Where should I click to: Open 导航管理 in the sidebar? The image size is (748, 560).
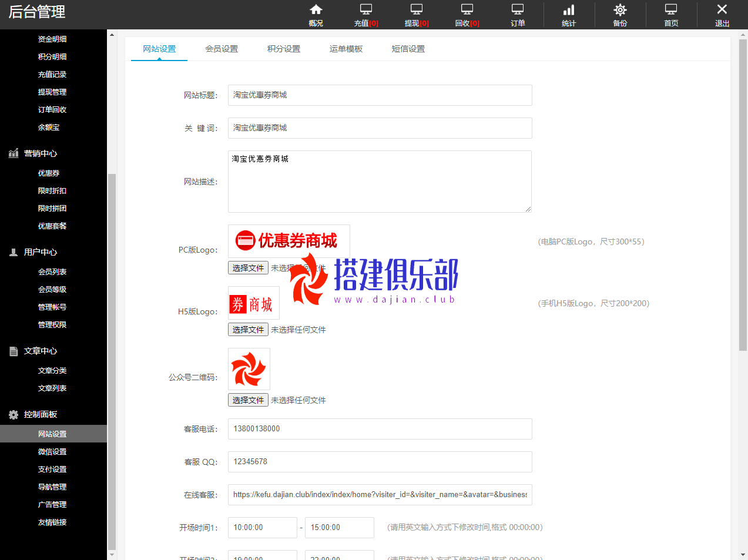point(52,487)
